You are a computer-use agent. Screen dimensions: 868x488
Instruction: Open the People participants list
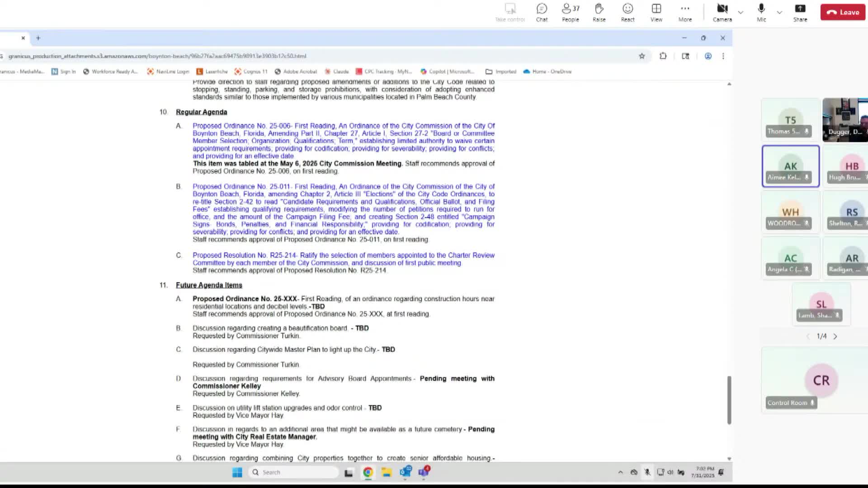tap(570, 13)
